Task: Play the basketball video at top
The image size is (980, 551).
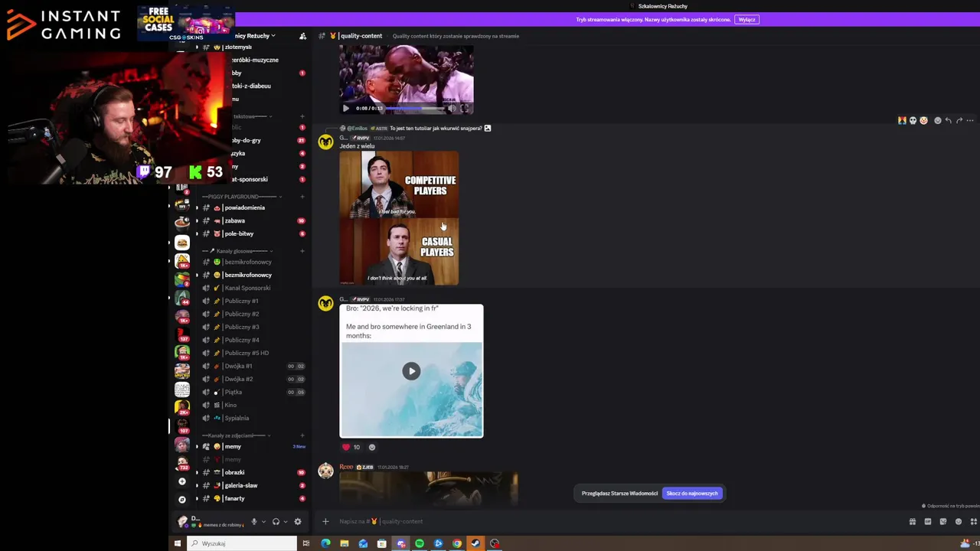Action: 346,108
